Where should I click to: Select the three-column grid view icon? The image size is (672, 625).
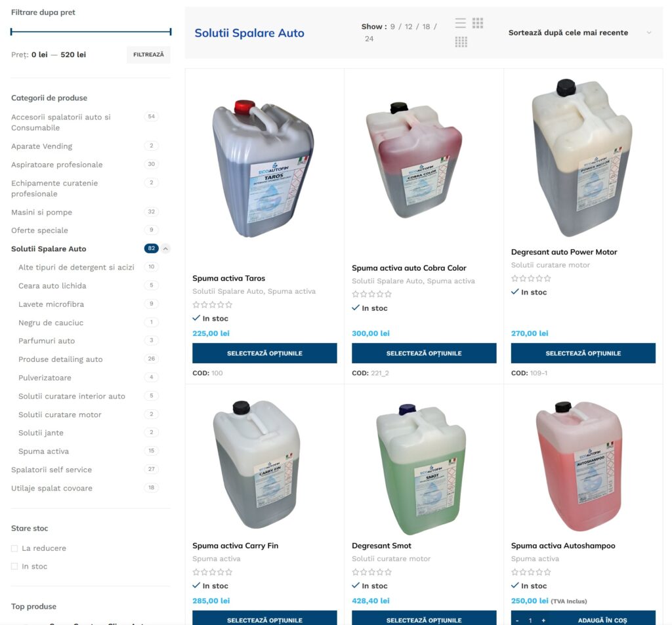478,23
